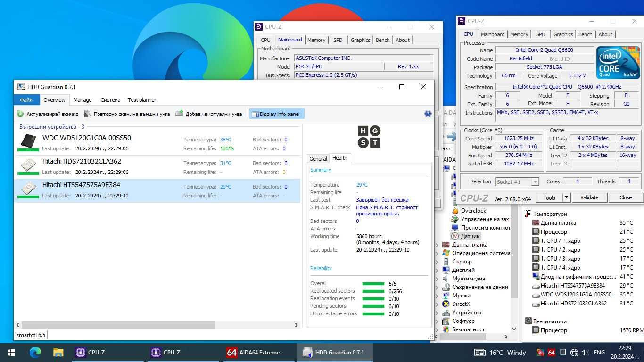Open the SPD tab in CPU-Z Mainboard window
The width and height of the screenshot is (644, 362).
pos(338,40)
